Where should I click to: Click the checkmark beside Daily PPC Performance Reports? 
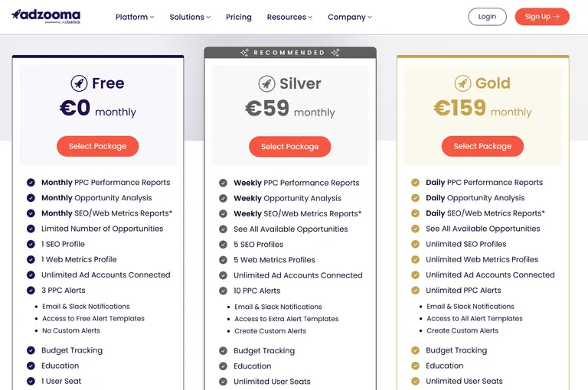tap(415, 183)
